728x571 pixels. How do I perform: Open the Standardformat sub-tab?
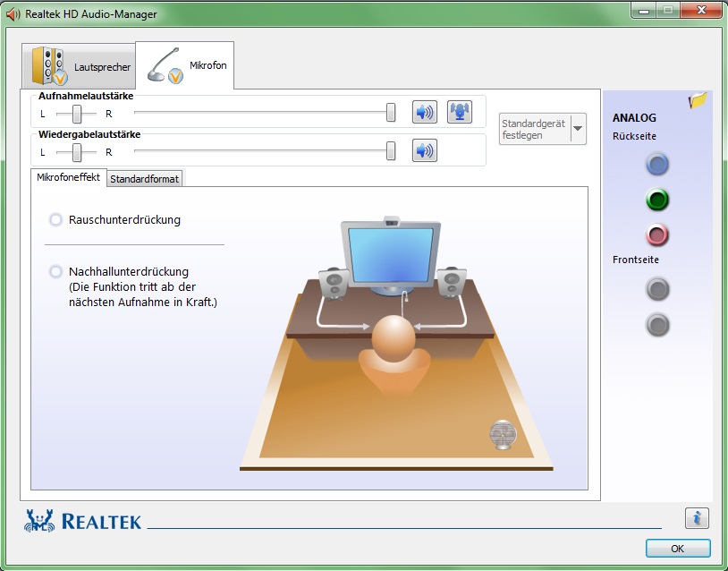pyautogui.click(x=144, y=179)
